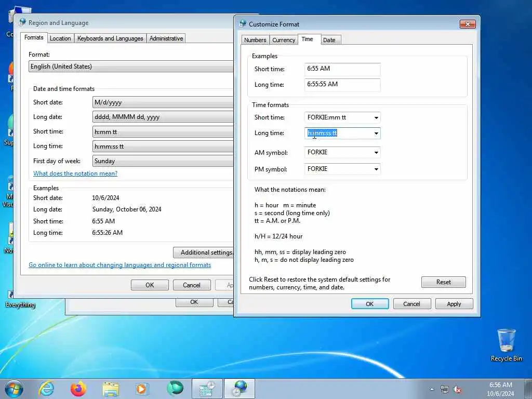
Task: Click Cancel in Region and Language window
Action: pyautogui.click(x=192, y=285)
